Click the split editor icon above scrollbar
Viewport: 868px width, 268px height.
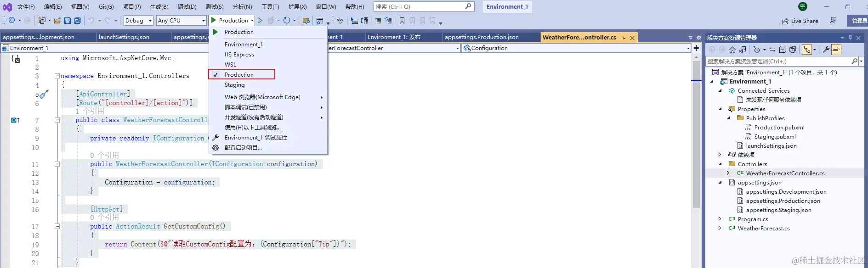click(696, 48)
